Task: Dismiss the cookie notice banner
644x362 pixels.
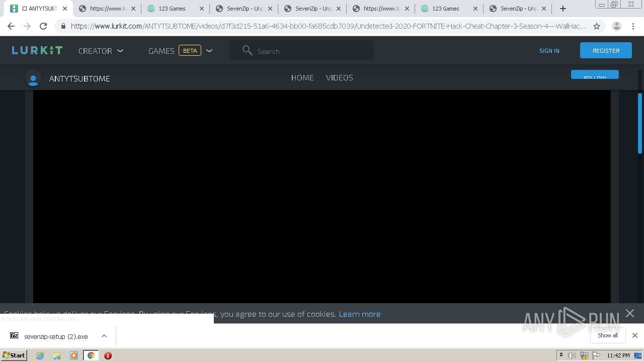Action: click(x=630, y=313)
